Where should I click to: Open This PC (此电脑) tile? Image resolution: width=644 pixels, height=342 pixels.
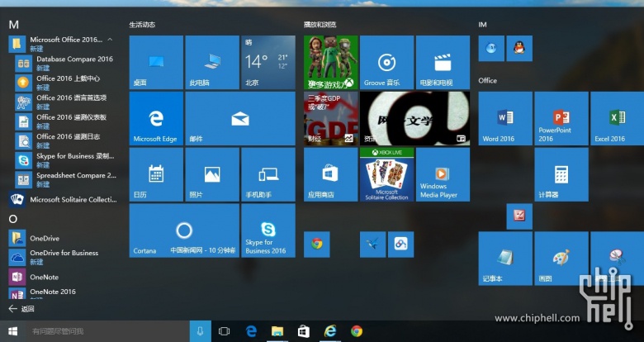click(212, 63)
